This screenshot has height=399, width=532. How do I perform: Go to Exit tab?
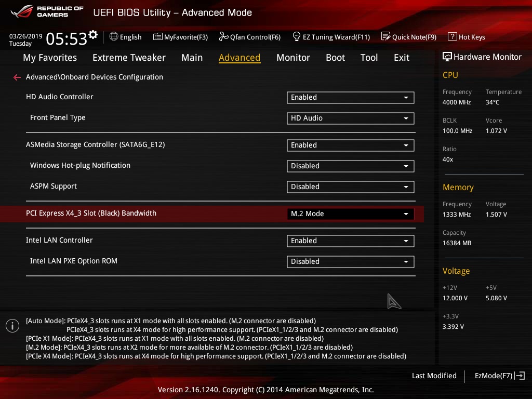click(402, 58)
